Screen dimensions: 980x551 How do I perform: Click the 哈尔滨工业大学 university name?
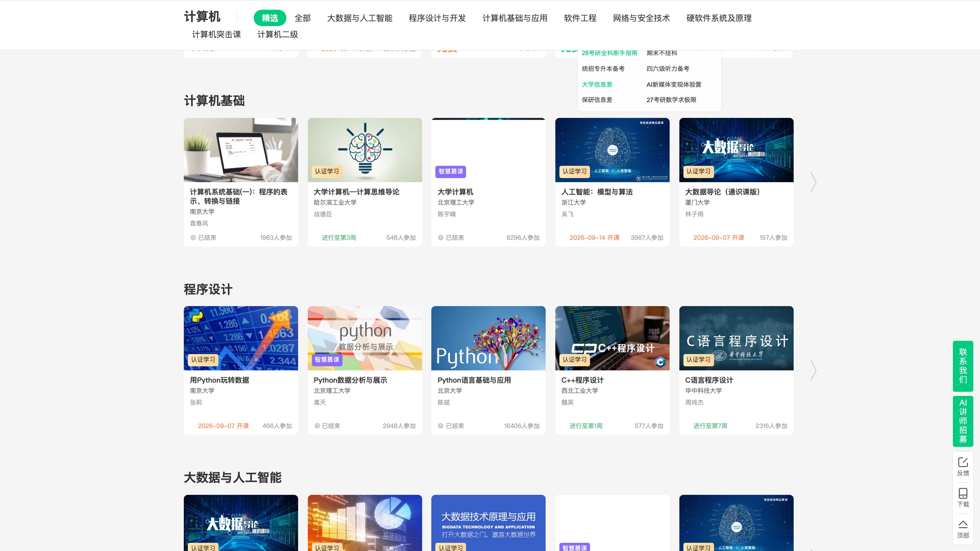click(x=335, y=202)
